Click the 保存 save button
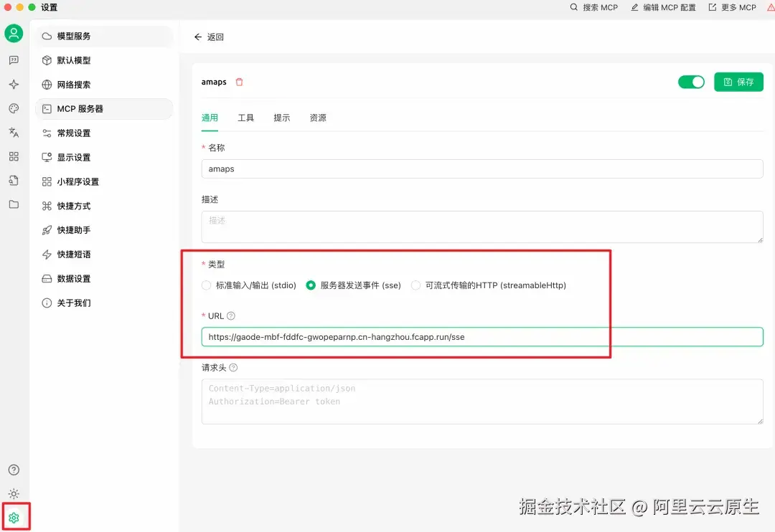Viewport: 775px width, 532px height. pos(738,82)
